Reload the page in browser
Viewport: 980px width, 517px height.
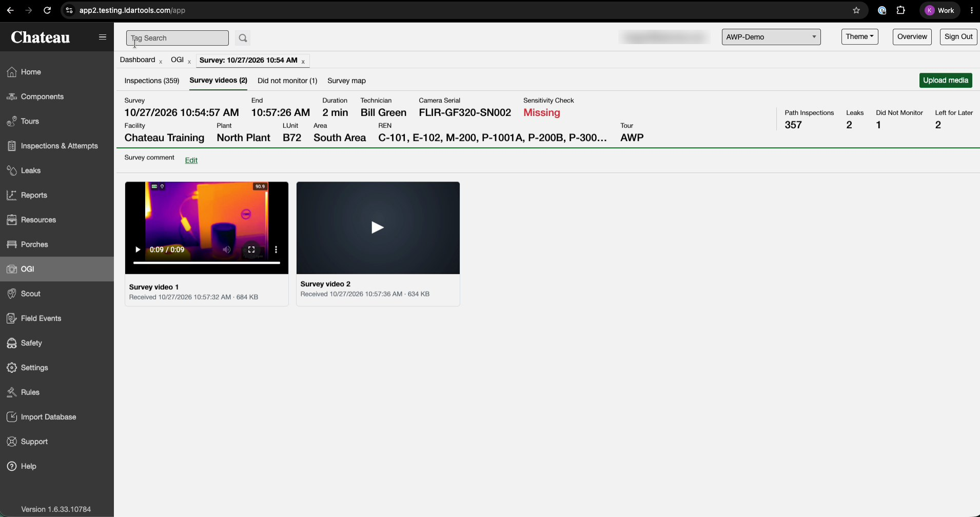(x=47, y=10)
